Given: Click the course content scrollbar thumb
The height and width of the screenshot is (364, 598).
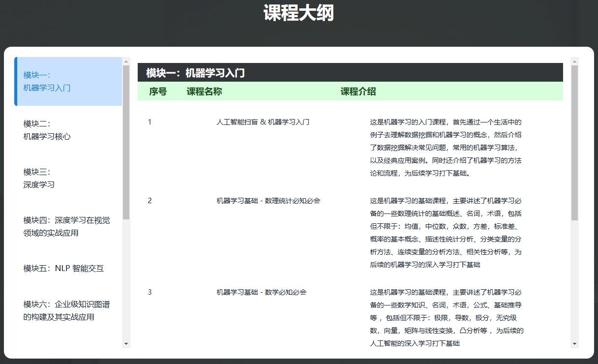Looking at the screenshot, I should [x=574, y=143].
